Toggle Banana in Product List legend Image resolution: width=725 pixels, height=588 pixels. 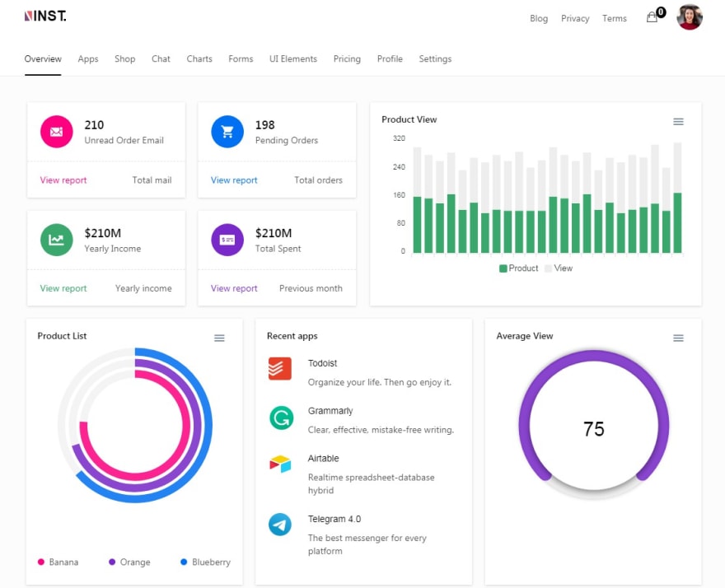point(58,562)
